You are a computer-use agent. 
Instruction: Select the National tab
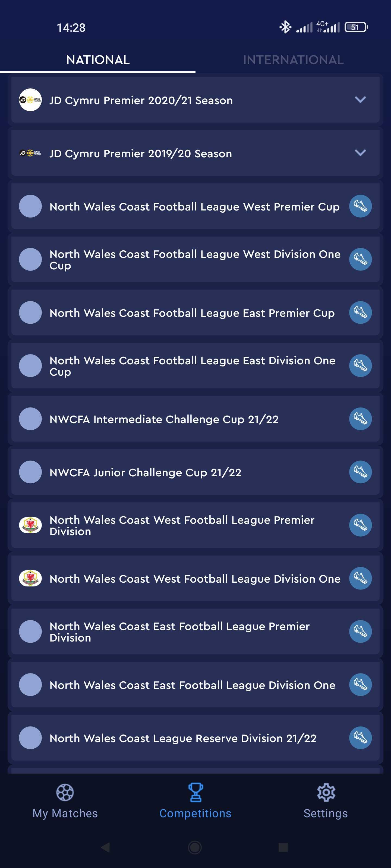[x=98, y=60]
